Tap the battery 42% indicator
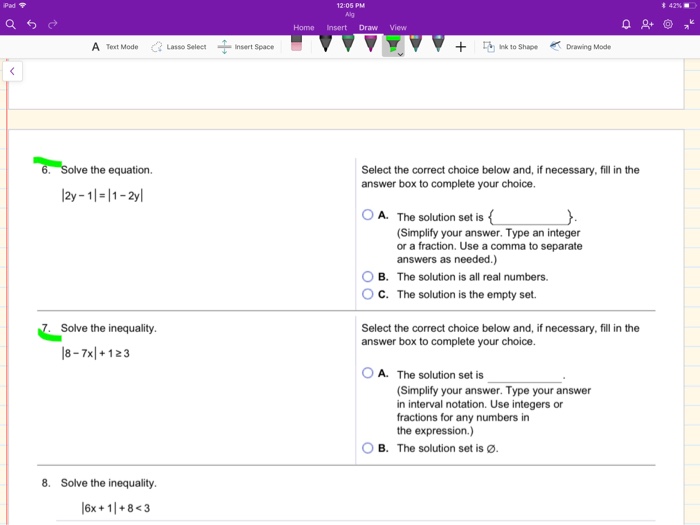This screenshot has height=525, width=700. coord(682,5)
